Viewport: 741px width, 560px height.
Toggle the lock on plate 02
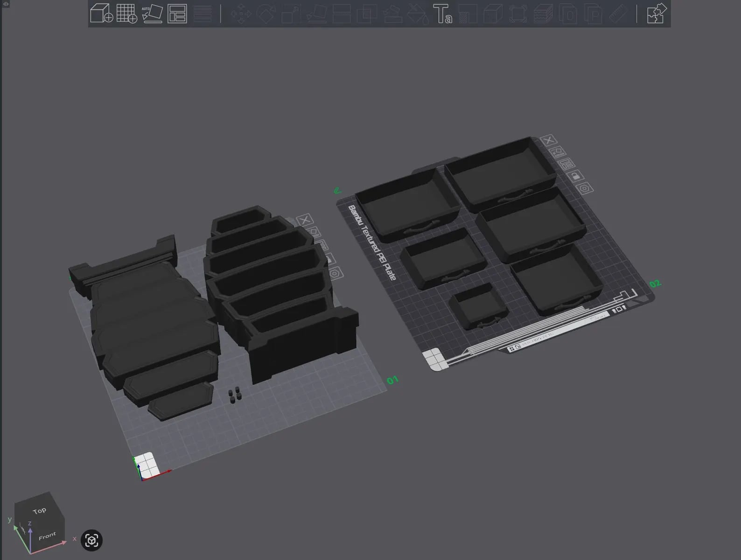point(575,176)
